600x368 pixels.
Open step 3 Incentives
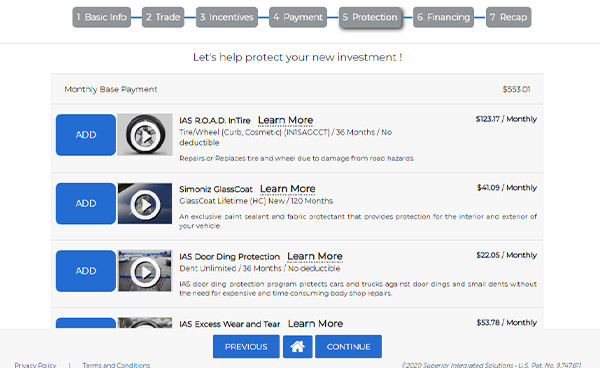[x=227, y=17]
